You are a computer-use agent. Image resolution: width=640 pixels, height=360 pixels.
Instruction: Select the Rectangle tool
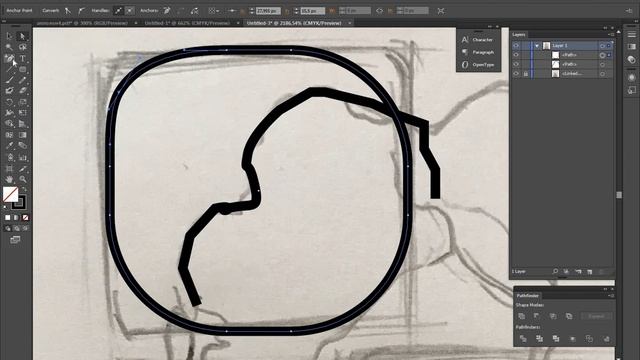(22, 69)
